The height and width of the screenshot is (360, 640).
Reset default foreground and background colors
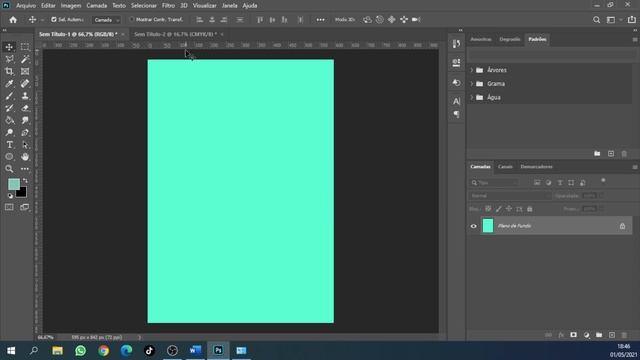tap(10, 196)
